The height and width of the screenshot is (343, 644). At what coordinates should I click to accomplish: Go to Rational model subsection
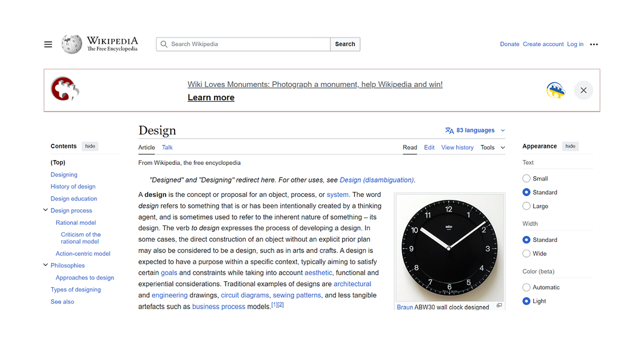pyautogui.click(x=76, y=223)
